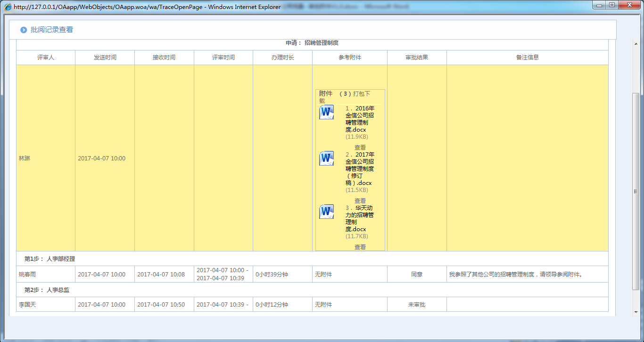Click receive time 2017-04-07 10:50
The width and height of the screenshot is (644, 342).
click(x=161, y=305)
